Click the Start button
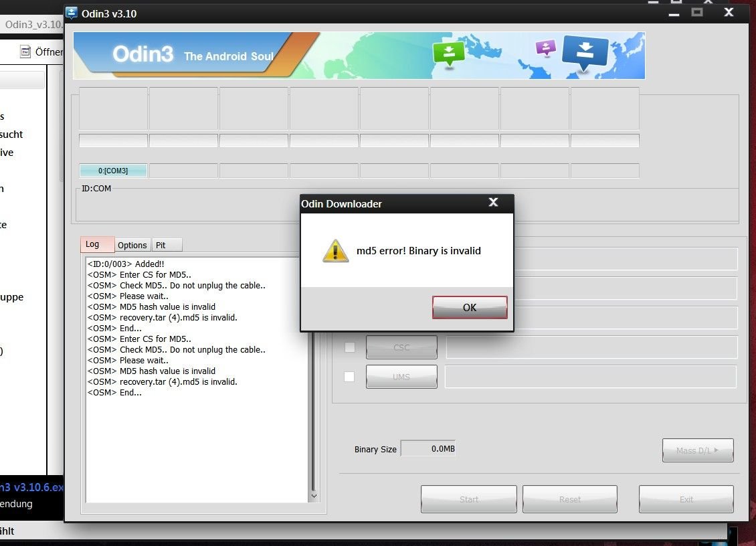This screenshot has width=756, height=546. coord(468,499)
